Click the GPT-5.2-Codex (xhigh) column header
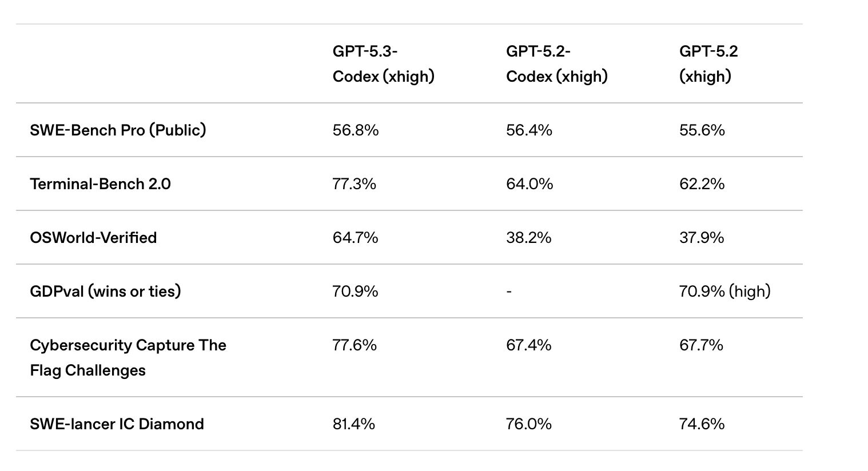This screenshot has width=868, height=471. [x=556, y=63]
